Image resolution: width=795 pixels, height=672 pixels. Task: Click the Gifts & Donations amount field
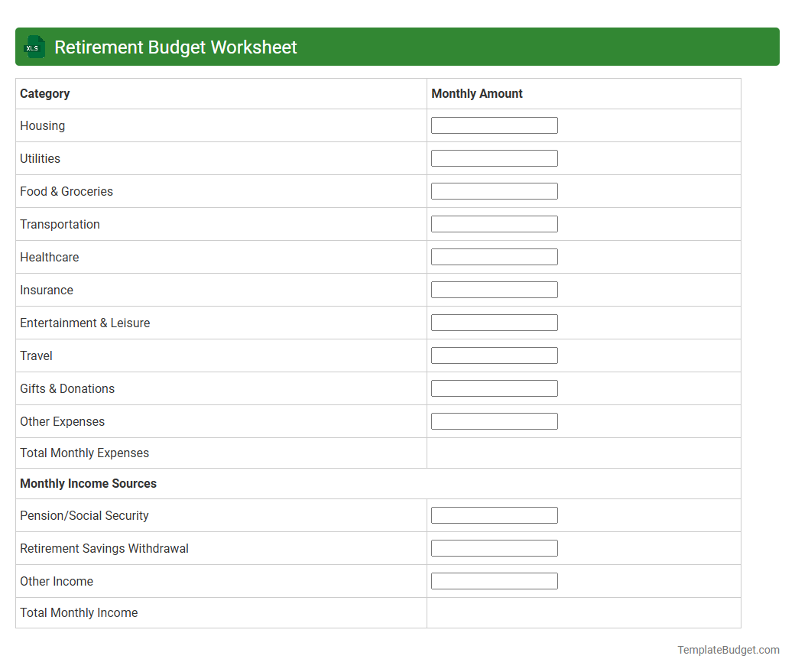(x=494, y=388)
